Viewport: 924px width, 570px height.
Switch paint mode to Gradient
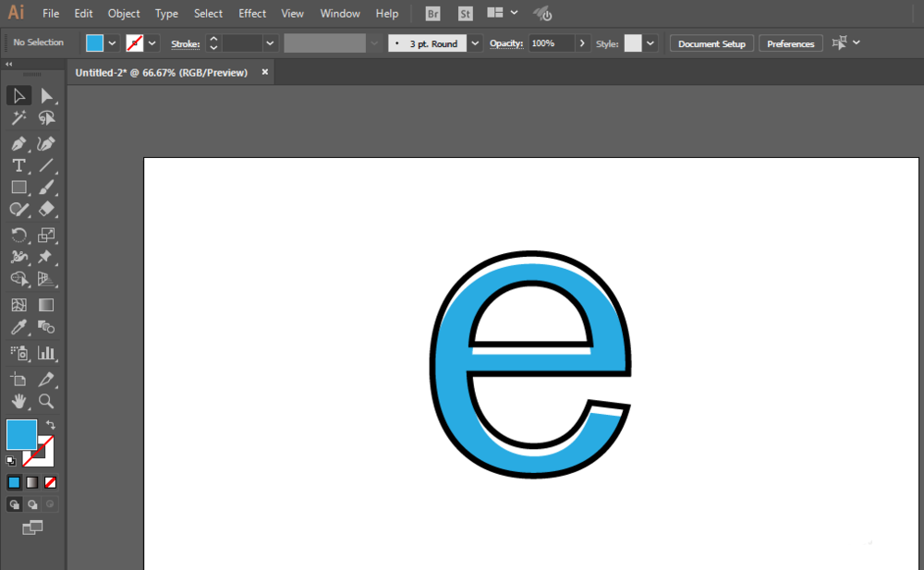[x=32, y=482]
